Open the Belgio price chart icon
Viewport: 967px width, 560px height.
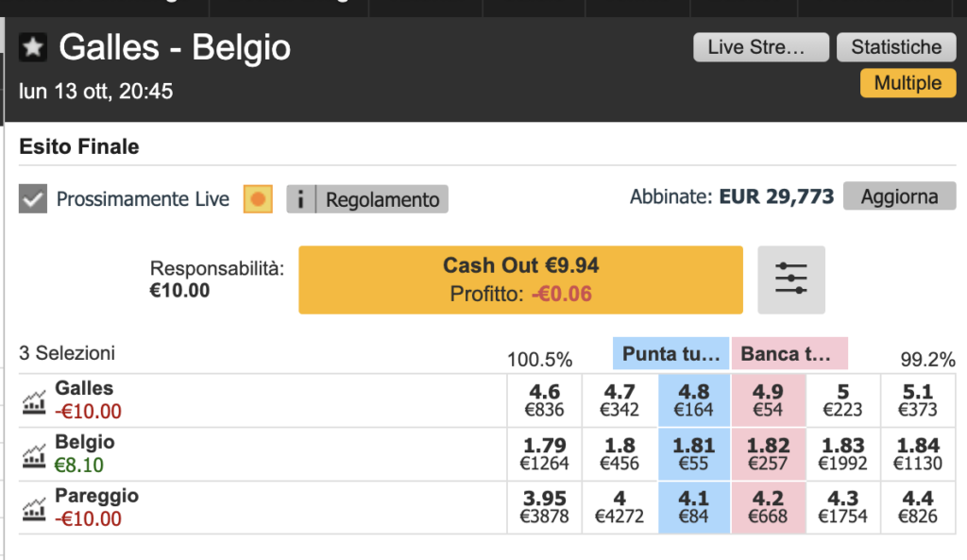coord(36,454)
